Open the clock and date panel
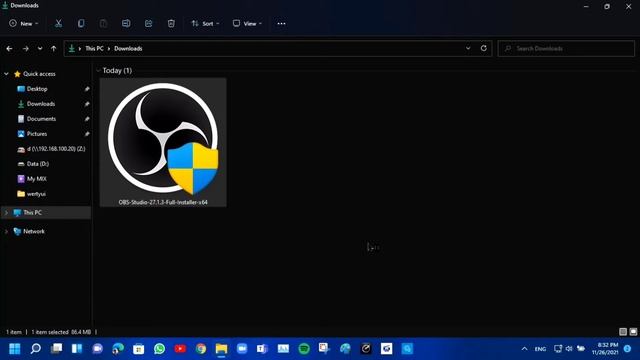Screen dimensions: 640x360 (605, 349)
